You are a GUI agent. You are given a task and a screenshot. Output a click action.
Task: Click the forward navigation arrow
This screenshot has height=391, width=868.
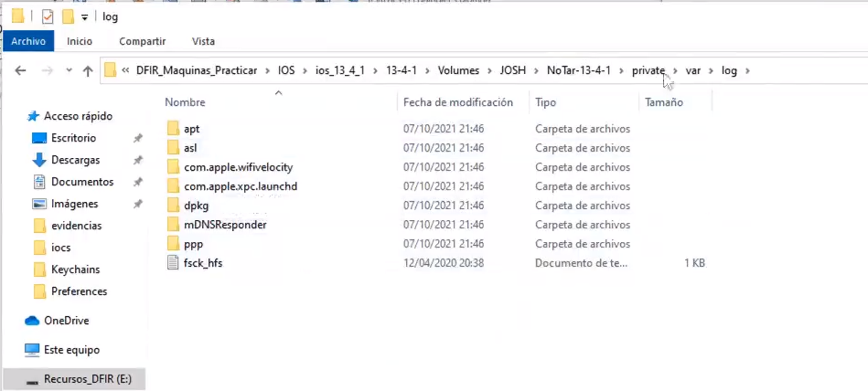(x=48, y=70)
